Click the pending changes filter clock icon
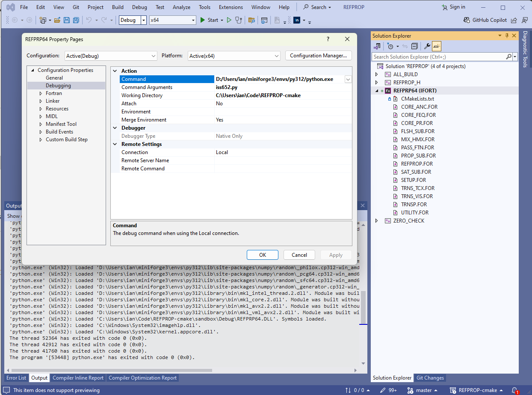The image size is (532, 395). point(390,46)
